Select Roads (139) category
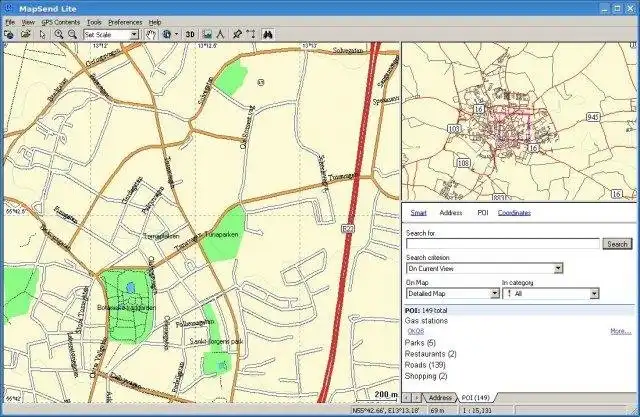The height and width of the screenshot is (417, 640). coord(425,365)
